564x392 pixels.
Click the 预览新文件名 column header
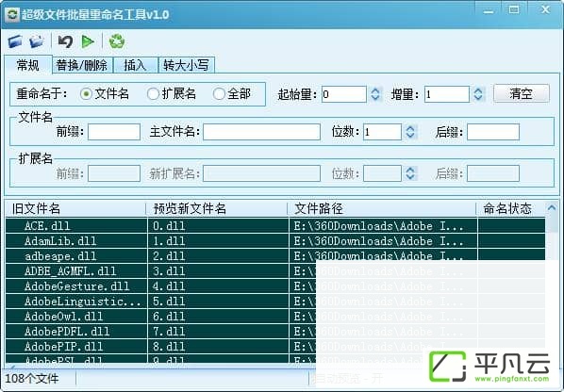click(x=217, y=208)
